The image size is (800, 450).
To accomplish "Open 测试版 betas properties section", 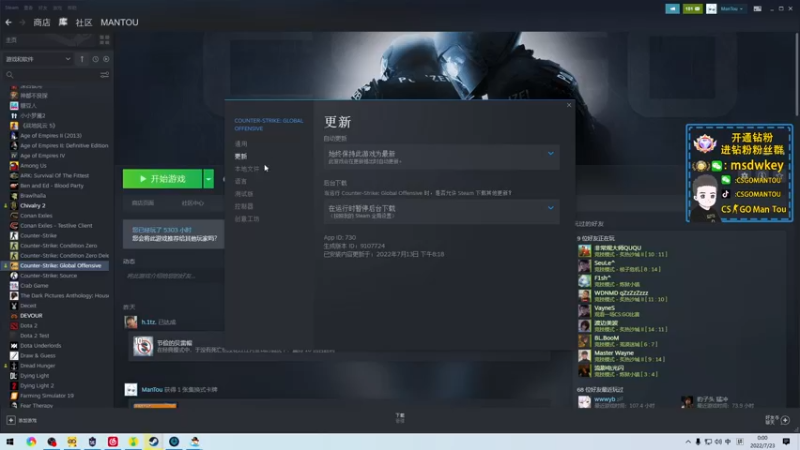I will (x=244, y=194).
